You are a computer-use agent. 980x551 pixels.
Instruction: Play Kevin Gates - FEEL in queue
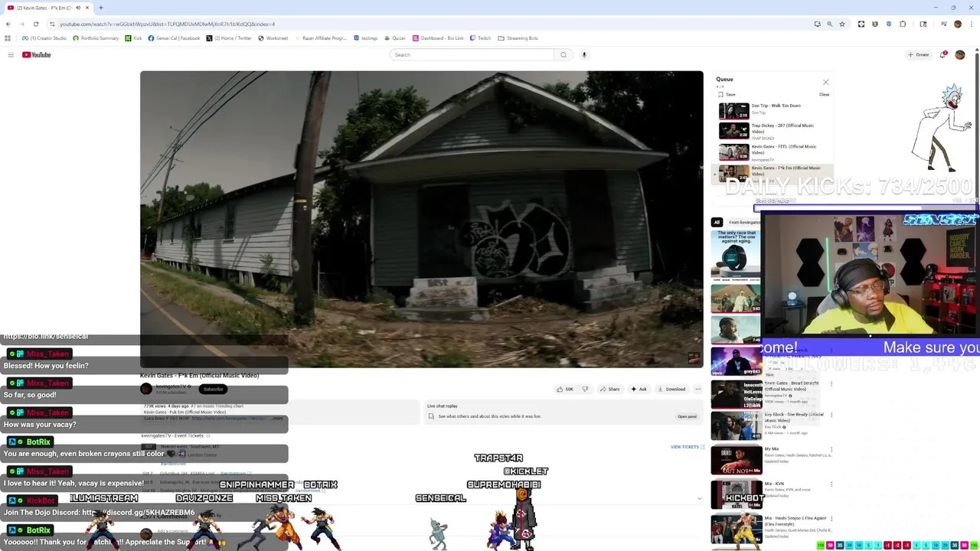tap(773, 152)
